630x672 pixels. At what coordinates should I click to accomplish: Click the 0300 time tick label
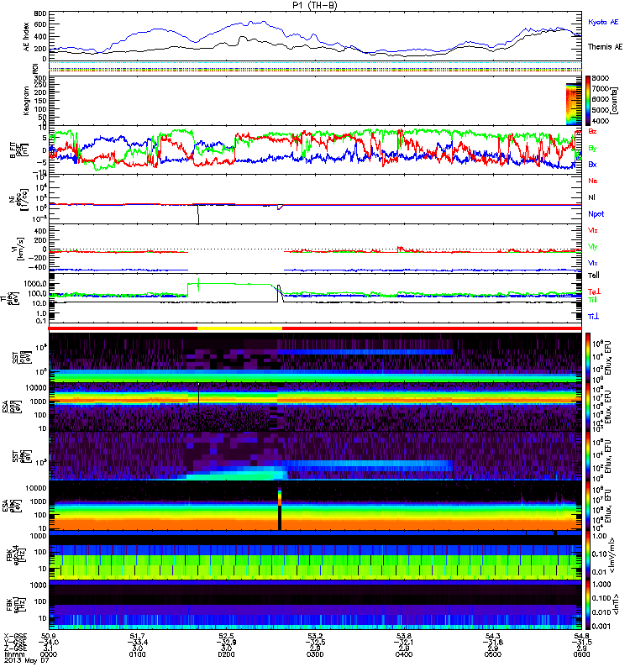click(x=315, y=654)
